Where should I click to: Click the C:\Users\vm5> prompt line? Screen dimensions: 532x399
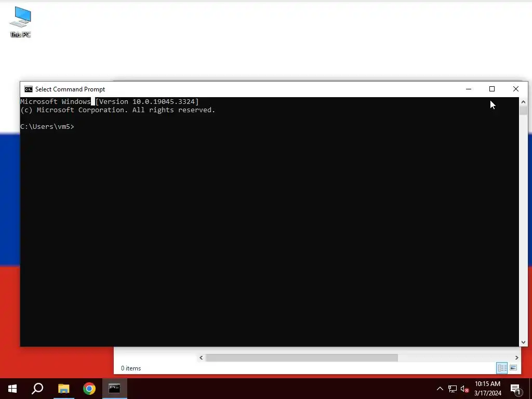tap(47, 127)
